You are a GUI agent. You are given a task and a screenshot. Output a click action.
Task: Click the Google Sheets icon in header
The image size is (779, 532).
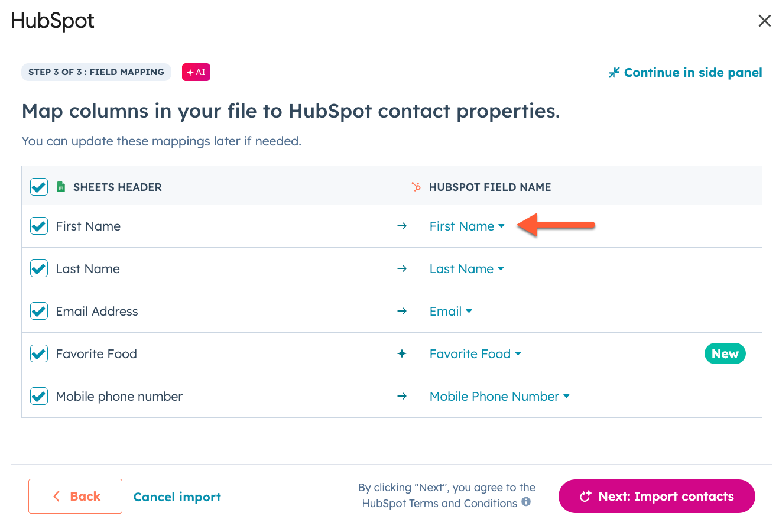click(61, 186)
